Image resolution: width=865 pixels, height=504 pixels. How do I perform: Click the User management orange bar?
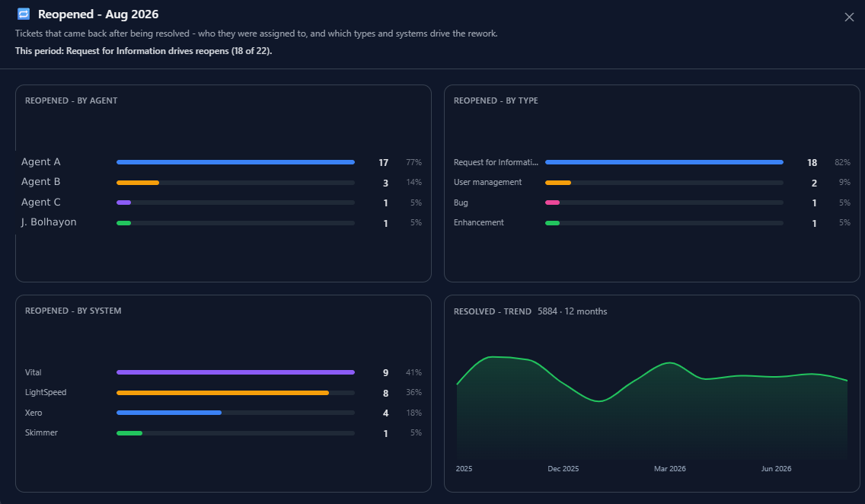pyautogui.click(x=558, y=183)
